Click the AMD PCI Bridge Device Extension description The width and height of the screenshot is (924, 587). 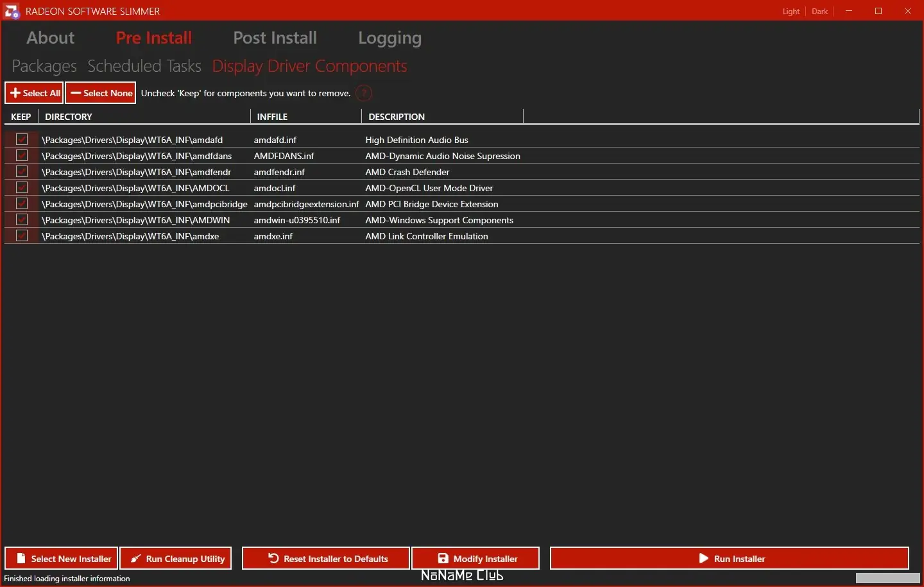tap(432, 204)
